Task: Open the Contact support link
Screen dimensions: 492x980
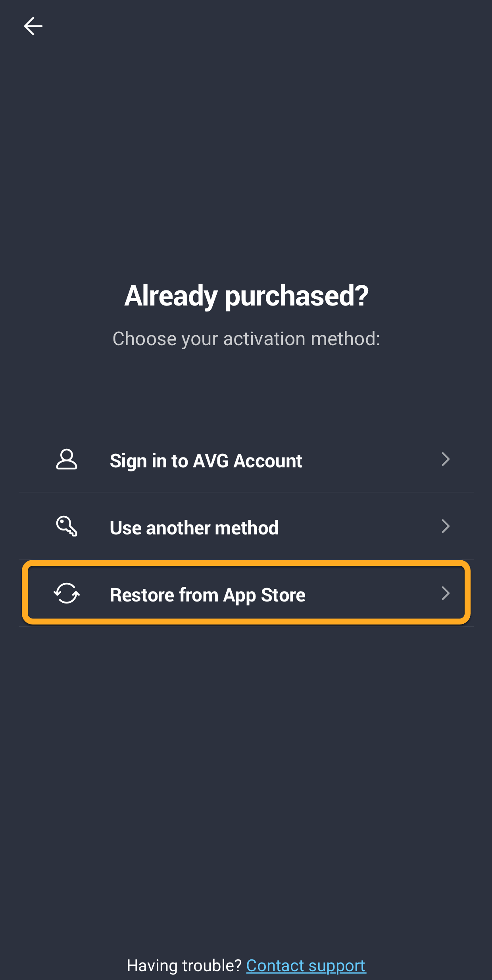Action: pos(306,966)
